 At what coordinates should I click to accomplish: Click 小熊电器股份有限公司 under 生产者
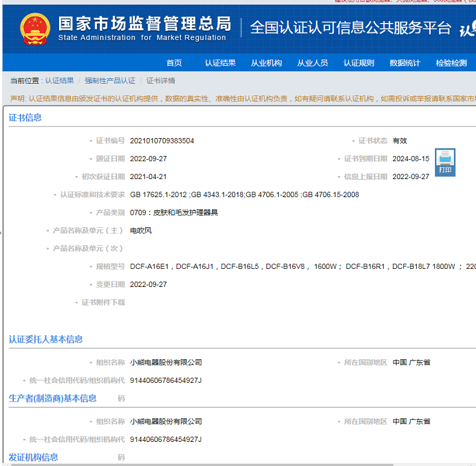point(166,421)
